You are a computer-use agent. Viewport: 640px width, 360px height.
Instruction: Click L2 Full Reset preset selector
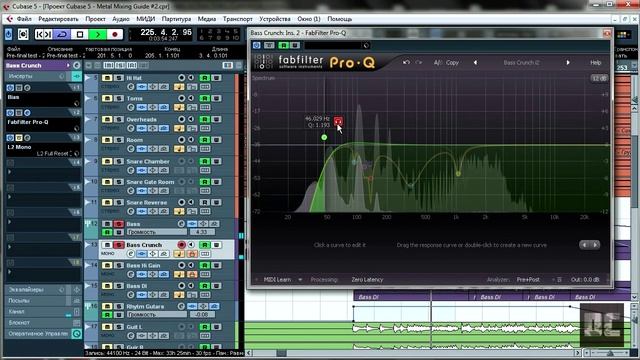[x=56, y=153]
